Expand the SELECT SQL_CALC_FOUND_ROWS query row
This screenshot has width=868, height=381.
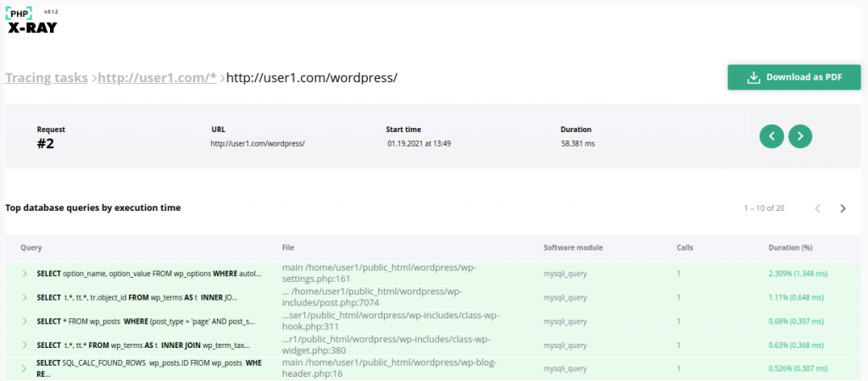click(25, 368)
